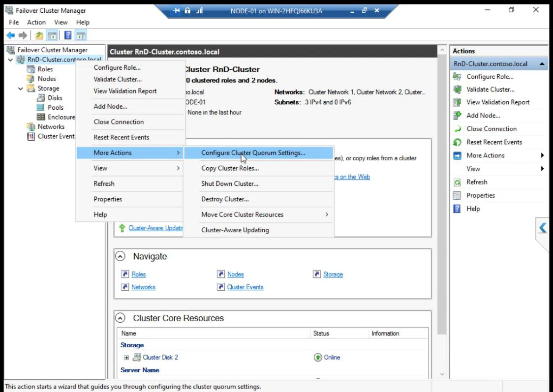Click the Show/Hide Action Pane toolbar icon
Viewport: 553px width, 392px height.
tap(81, 35)
